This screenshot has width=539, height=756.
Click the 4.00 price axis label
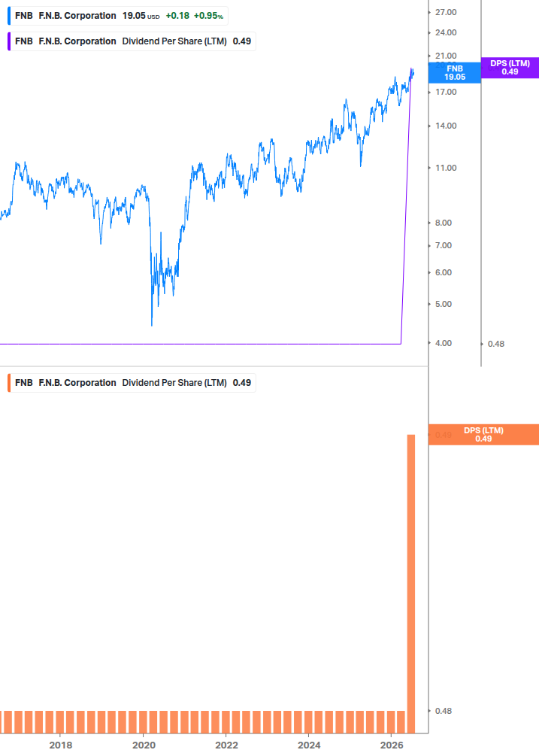(x=444, y=343)
